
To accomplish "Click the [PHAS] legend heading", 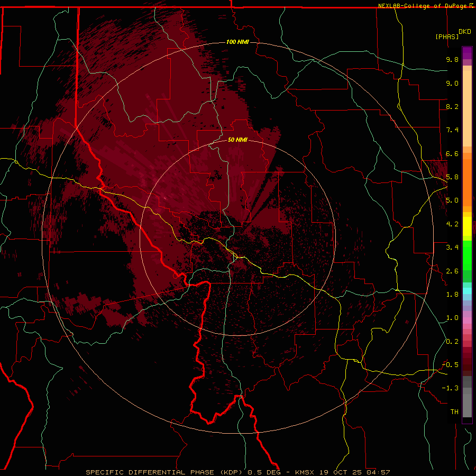I will click(447, 36).
